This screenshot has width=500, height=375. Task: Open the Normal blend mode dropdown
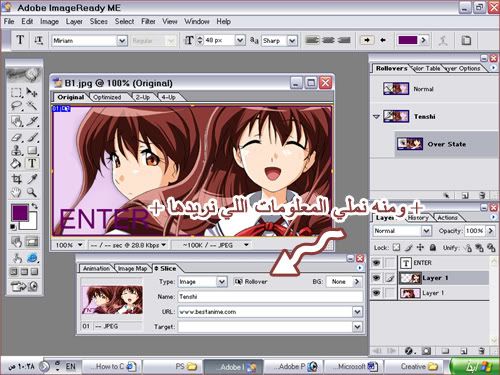coord(426,231)
